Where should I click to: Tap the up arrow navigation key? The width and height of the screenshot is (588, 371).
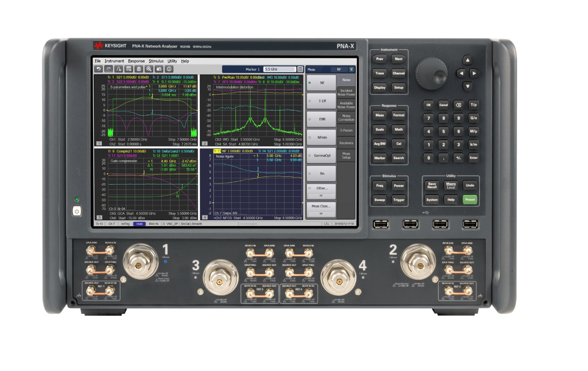click(467, 60)
